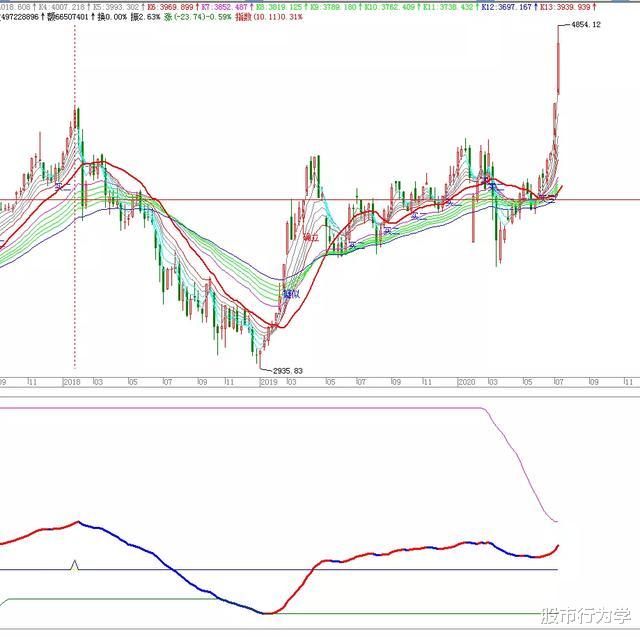Click the yellow triangle marker in indicator panel
The width and height of the screenshot is (640, 637).
coord(74,565)
